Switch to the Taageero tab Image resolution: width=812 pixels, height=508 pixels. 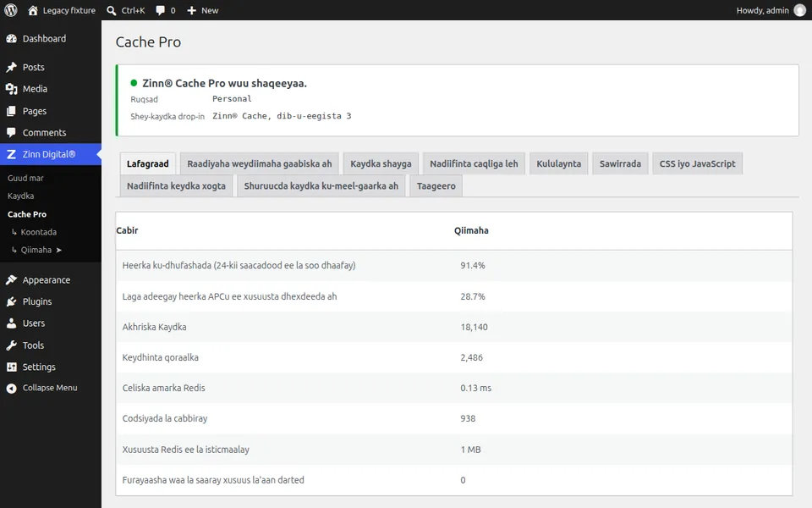pos(436,186)
